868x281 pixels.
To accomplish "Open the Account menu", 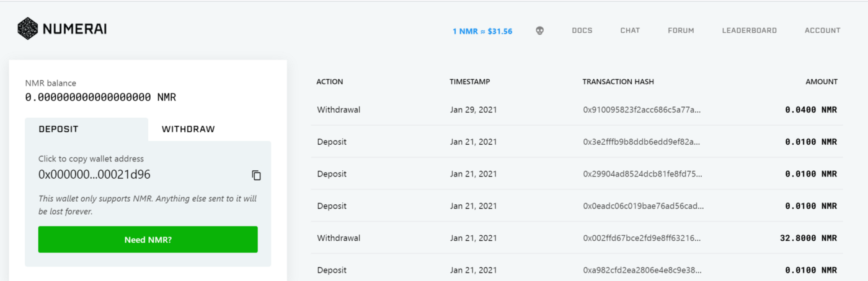I will point(822,30).
